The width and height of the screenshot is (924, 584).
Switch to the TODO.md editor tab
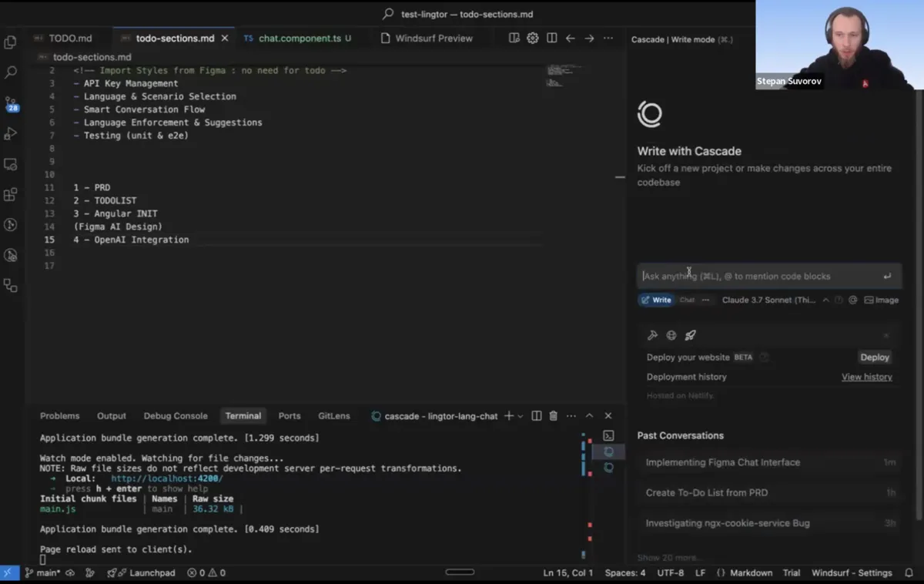tap(70, 38)
